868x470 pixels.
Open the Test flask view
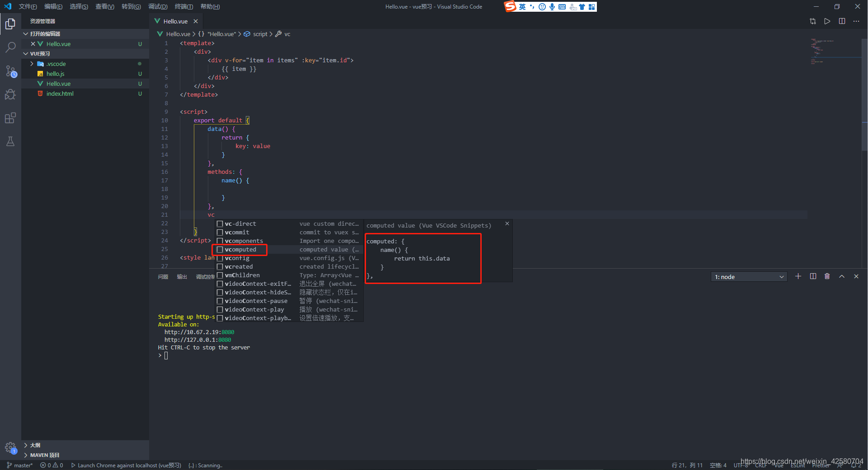(x=10, y=141)
